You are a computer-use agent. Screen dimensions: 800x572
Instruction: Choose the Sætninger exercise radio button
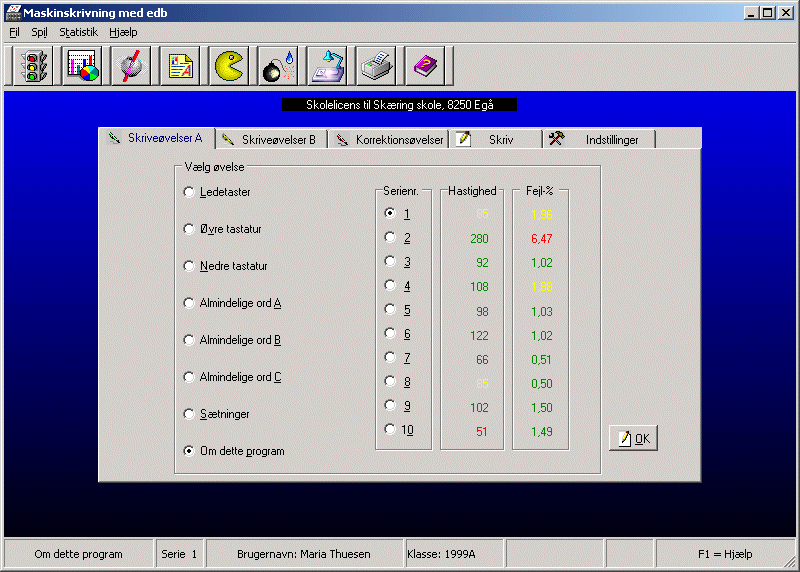point(190,414)
